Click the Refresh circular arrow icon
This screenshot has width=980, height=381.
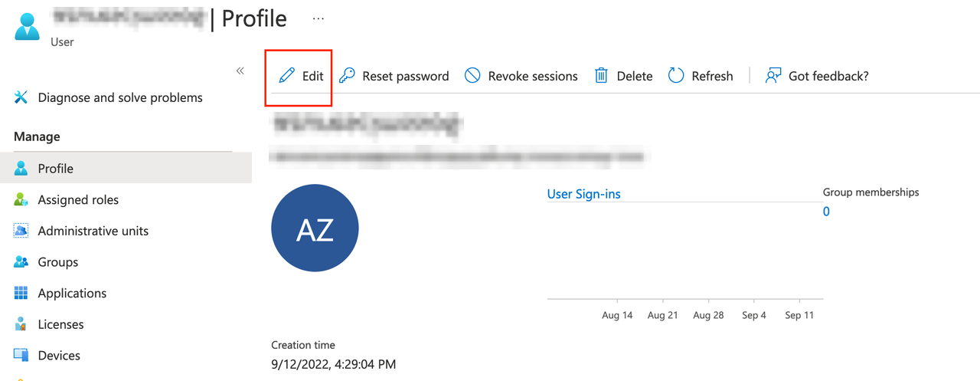tap(675, 76)
